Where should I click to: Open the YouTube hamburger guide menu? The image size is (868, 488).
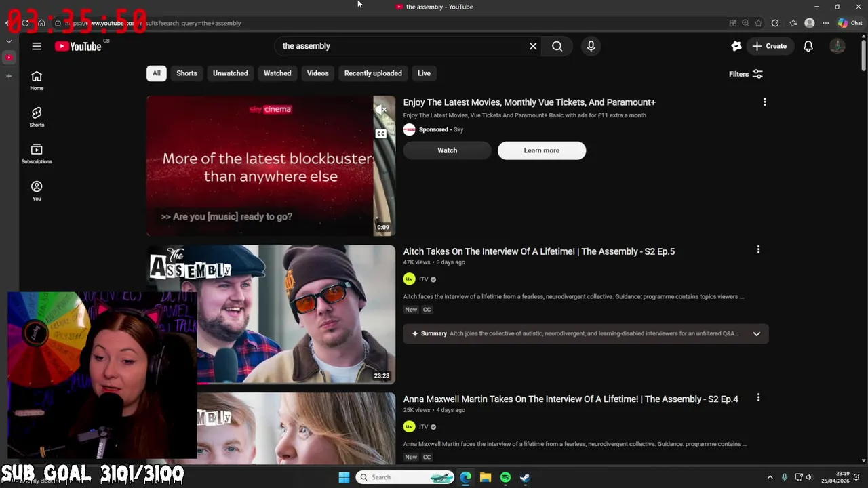(37, 46)
